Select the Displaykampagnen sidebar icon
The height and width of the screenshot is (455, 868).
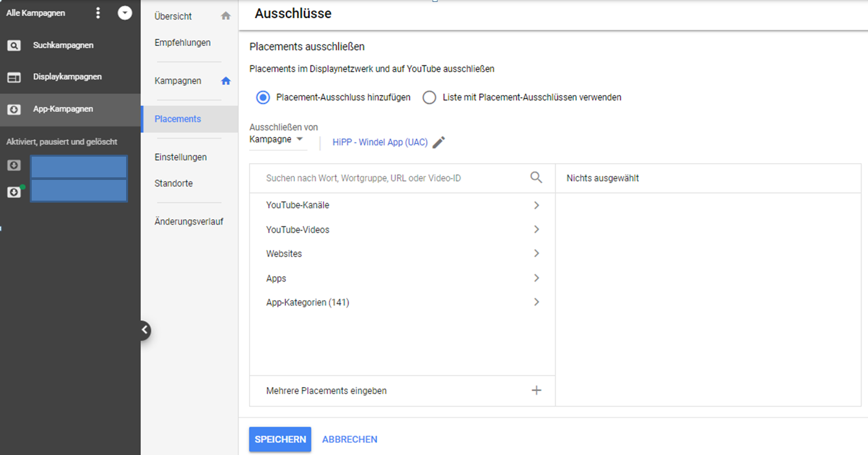tap(14, 76)
